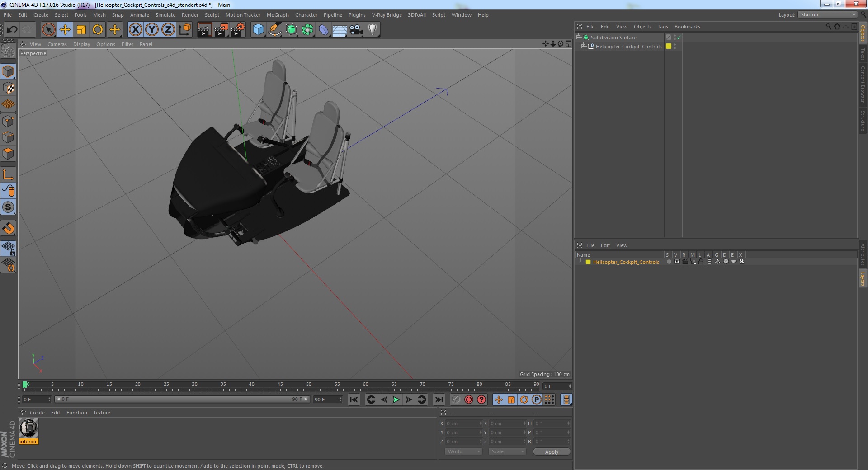Click Render to Picture Viewer icon
This screenshot has height=470, width=868.
tap(221, 30)
